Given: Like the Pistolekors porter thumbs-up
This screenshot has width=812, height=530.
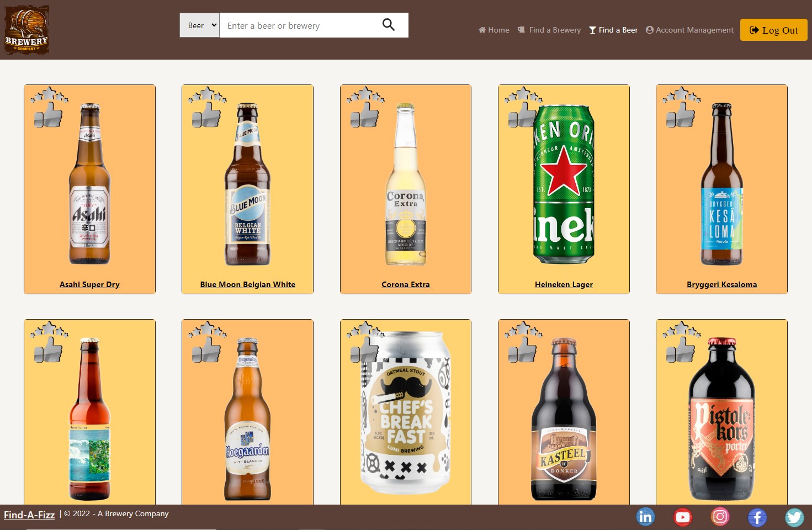Looking at the screenshot, I should [x=680, y=349].
